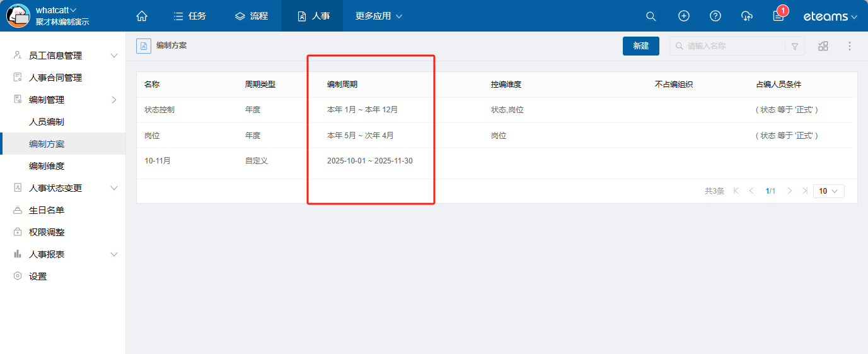Click the 人事状态变更 sidebar icon
Viewport: 868px width, 354px height.
click(18, 188)
